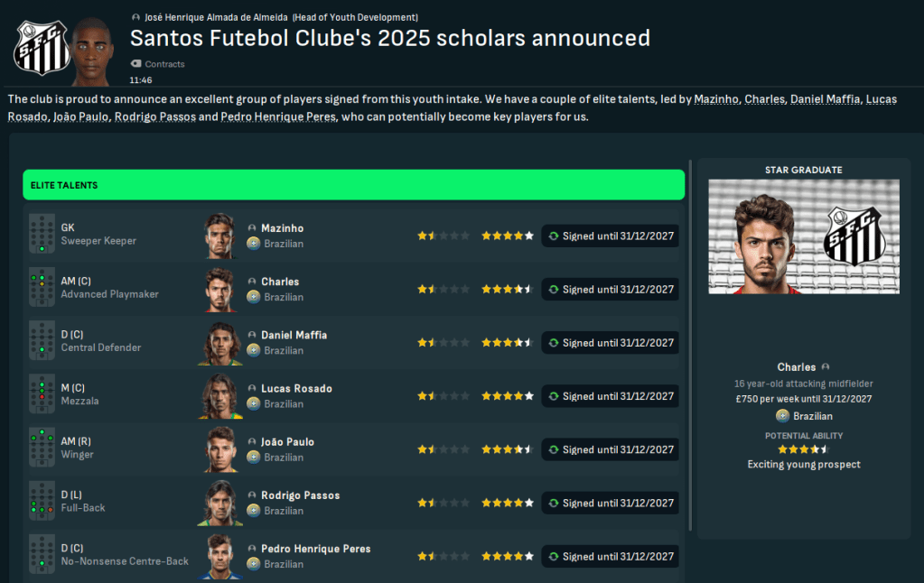The image size is (924, 583).
Task: Click Mazinho's 'Signed until 31/12/2027' button
Action: tap(610, 236)
